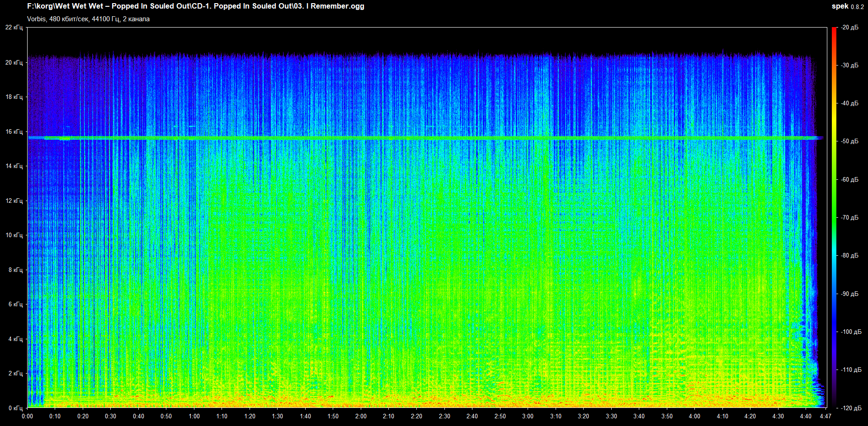Image resolution: width=868 pixels, height=426 pixels.
Task: Click the 1:00 time axis marker
Action: point(194,417)
